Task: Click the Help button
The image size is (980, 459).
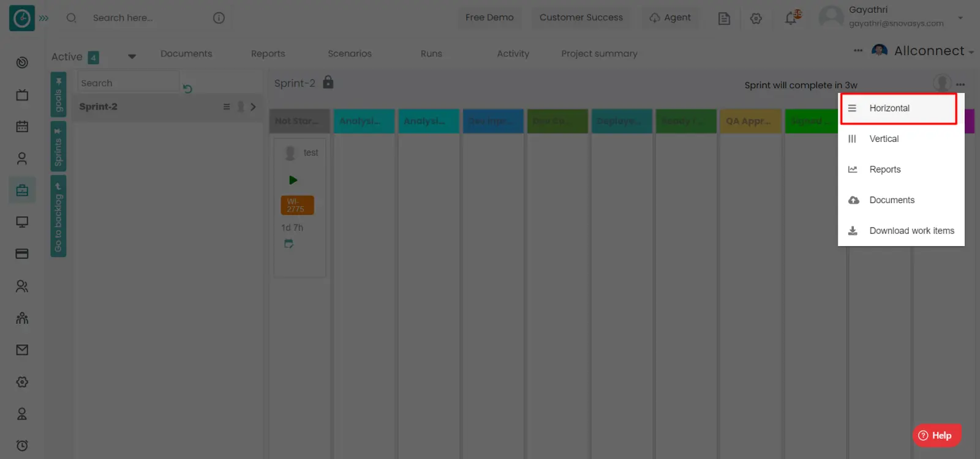Action: (x=936, y=435)
